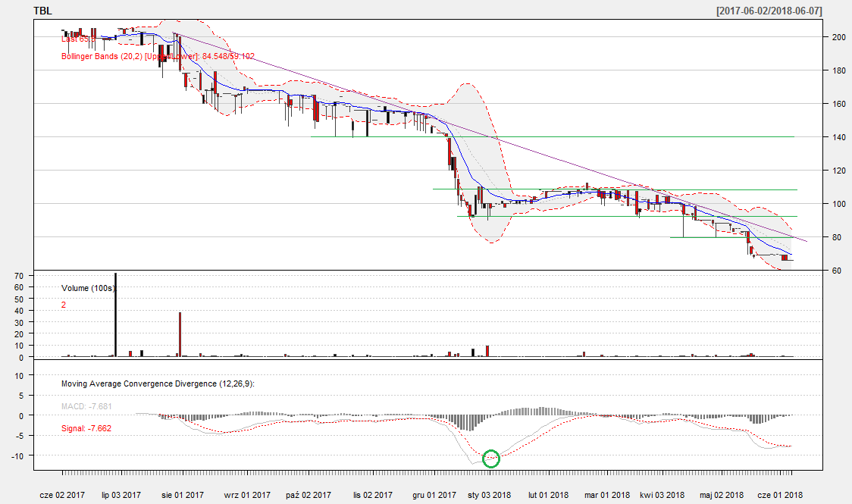Select the Moving Average Convergence Divergence label
Screen dimensions: 852x504
[158, 383]
